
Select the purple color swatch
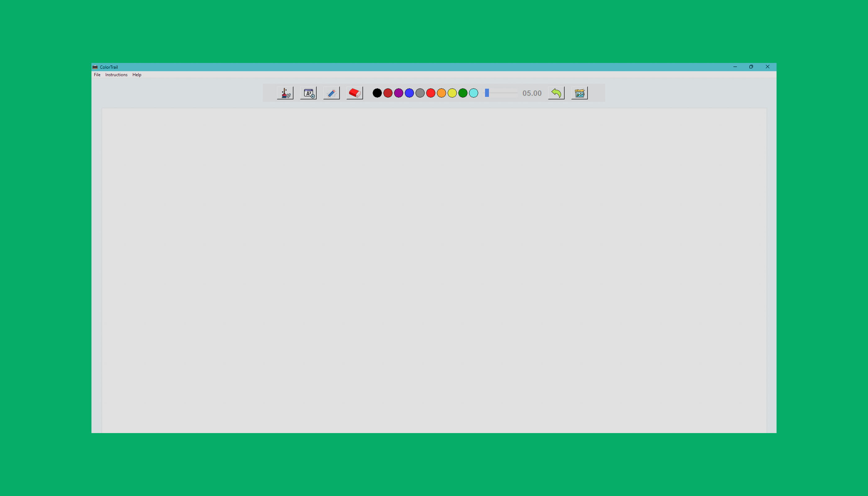[399, 93]
